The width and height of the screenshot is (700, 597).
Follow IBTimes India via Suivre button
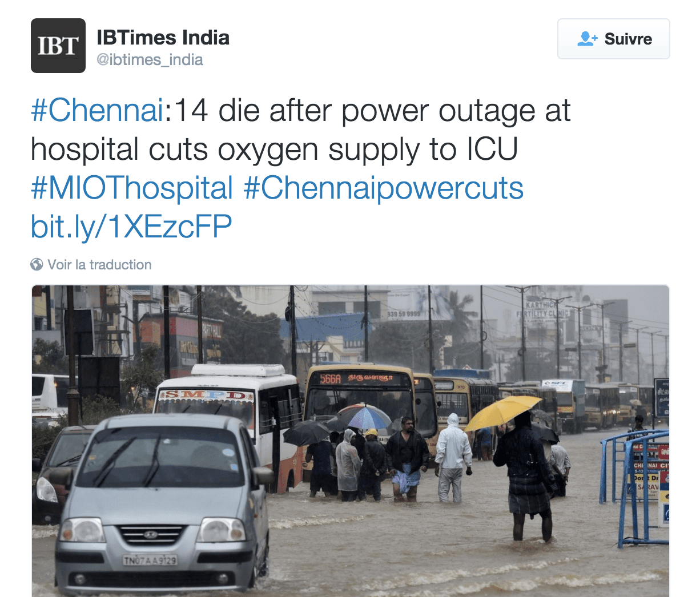coord(613,39)
